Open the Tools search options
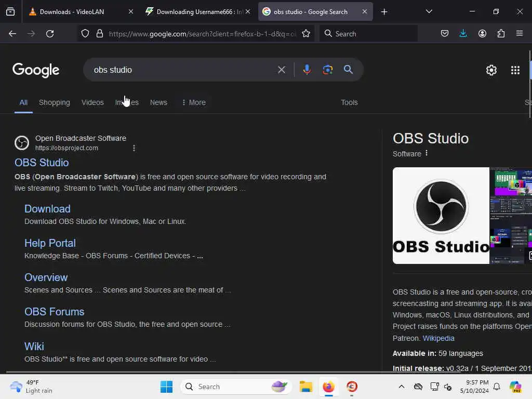 coord(349,102)
